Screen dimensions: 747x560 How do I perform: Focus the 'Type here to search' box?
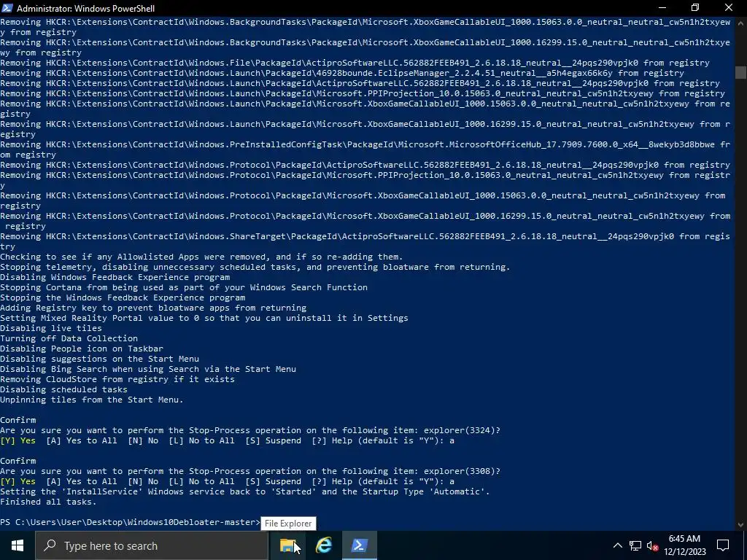tap(152, 545)
